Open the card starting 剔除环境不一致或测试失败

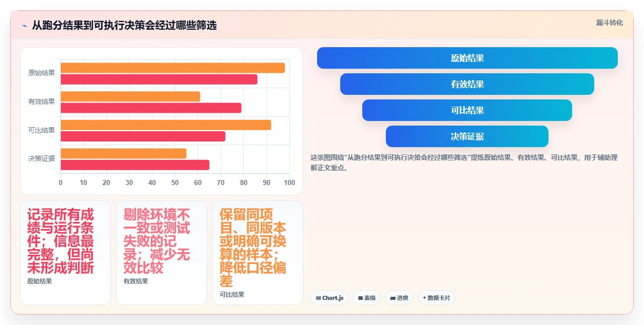(x=162, y=253)
